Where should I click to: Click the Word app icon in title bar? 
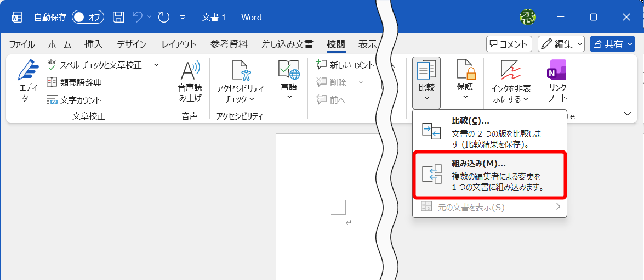[17, 17]
